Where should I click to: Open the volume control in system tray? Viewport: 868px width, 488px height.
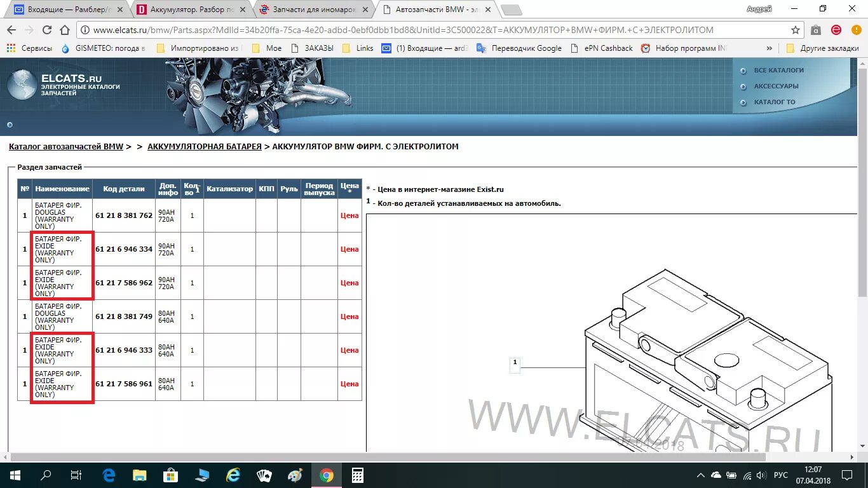tap(762, 475)
